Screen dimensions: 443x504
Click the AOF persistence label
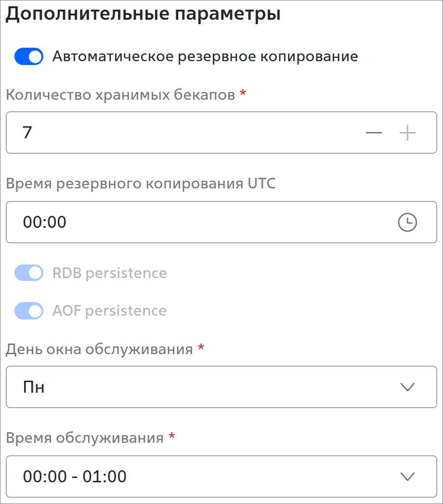[x=109, y=311]
